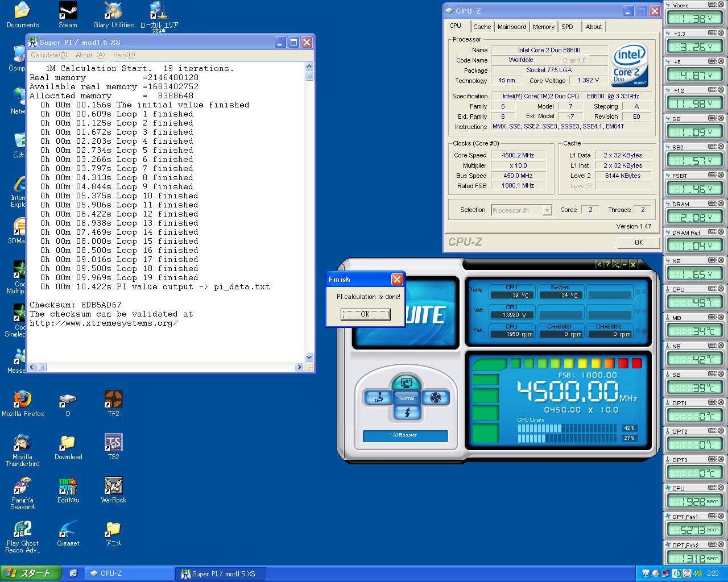Click the fan control icon in AI Suite
This screenshot has height=582, width=728.
[436, 398]
